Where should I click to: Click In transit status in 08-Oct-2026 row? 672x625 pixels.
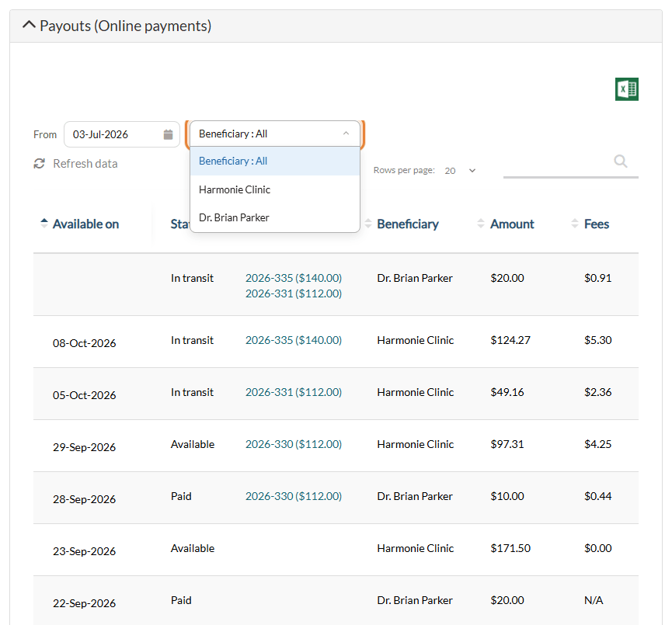point(192,340)
